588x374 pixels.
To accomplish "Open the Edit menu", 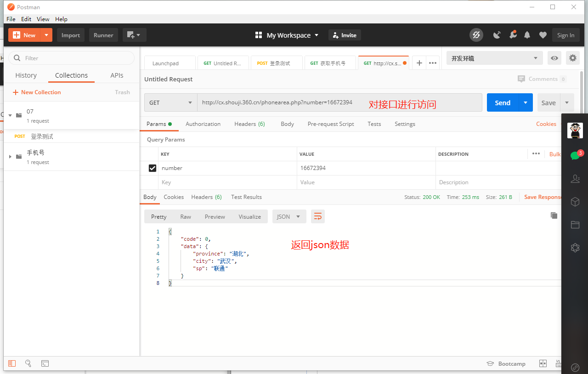I will [x=26, y=19].
